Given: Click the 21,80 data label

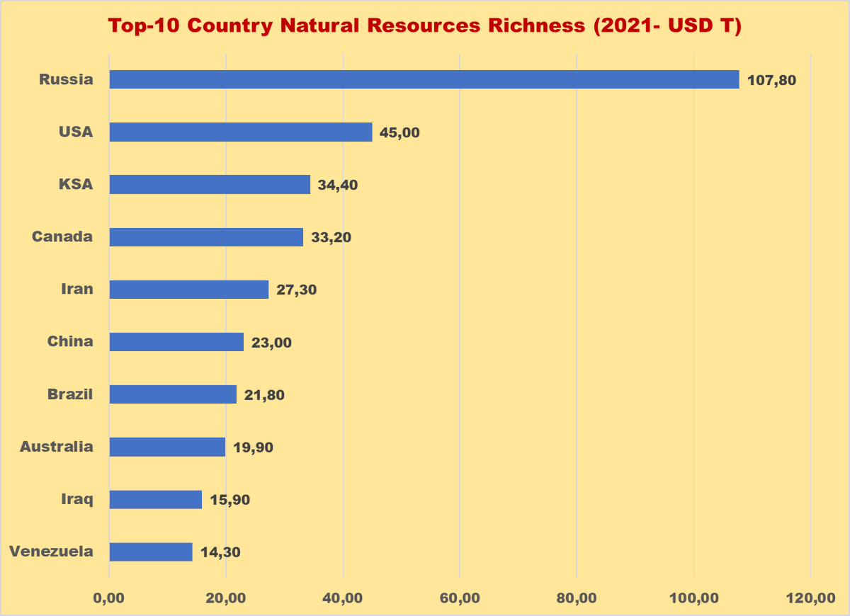Looking at the screenshot, I should pos(265,395).
